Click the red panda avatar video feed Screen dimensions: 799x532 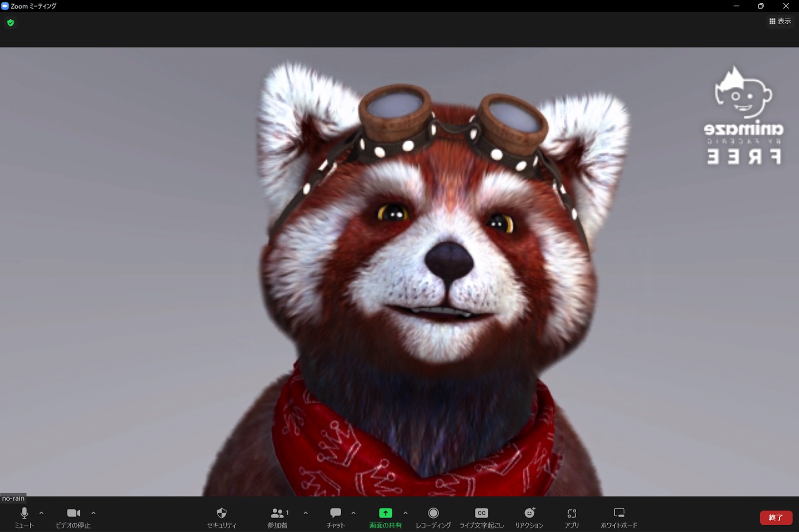coord(399,272)
